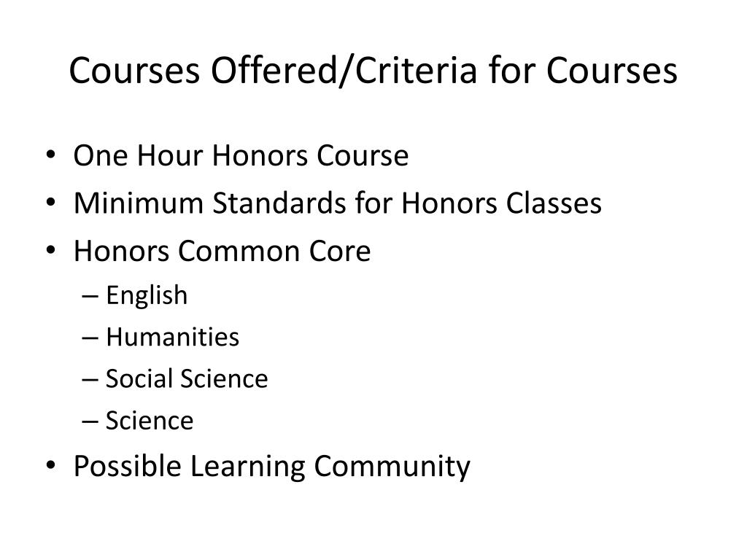Image resolution: width=747 pixels, height=560 pixels.
Task: Click the bullet dot before Minimum Standards
Action: (x=51, y=203)
